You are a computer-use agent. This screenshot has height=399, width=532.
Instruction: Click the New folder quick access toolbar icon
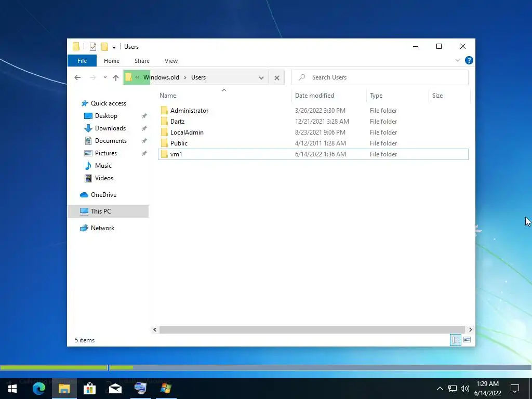tap(104, 47)
